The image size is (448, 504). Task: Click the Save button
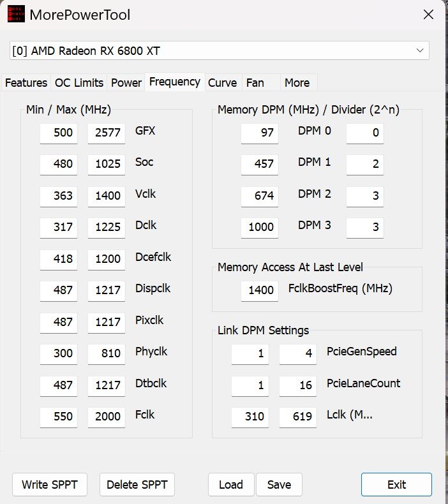point(279,484)
